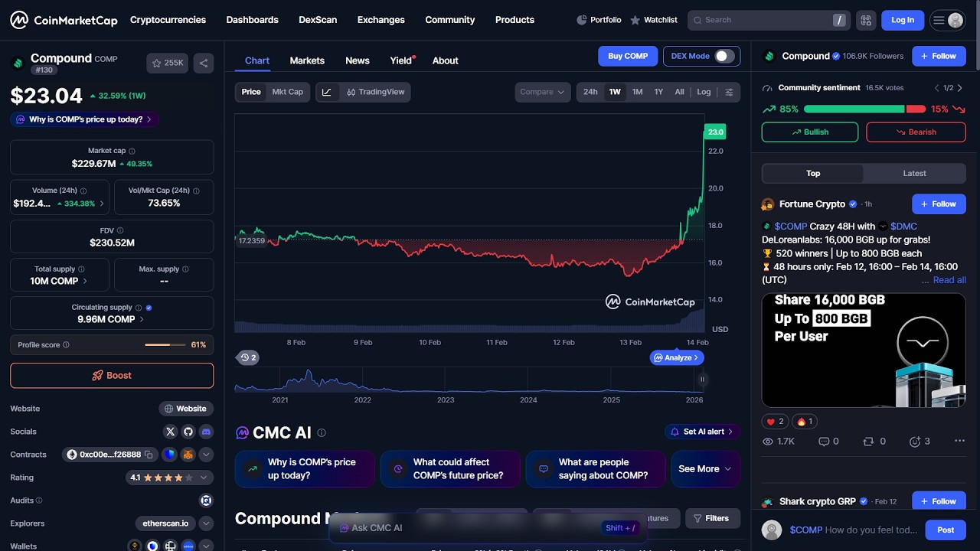980x551 pixels.
Task: Click the fire reaction on Fortune Crypto post
Action: (805, 422)
